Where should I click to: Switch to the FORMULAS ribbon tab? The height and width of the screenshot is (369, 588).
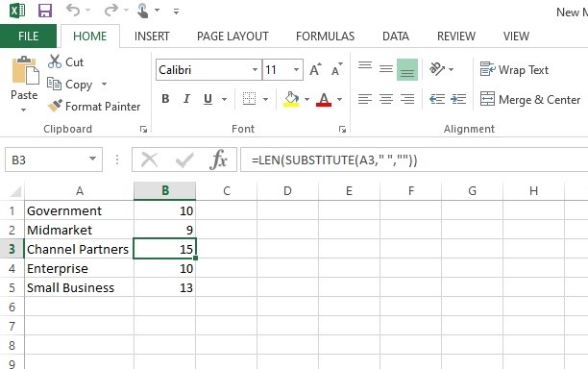325,37
